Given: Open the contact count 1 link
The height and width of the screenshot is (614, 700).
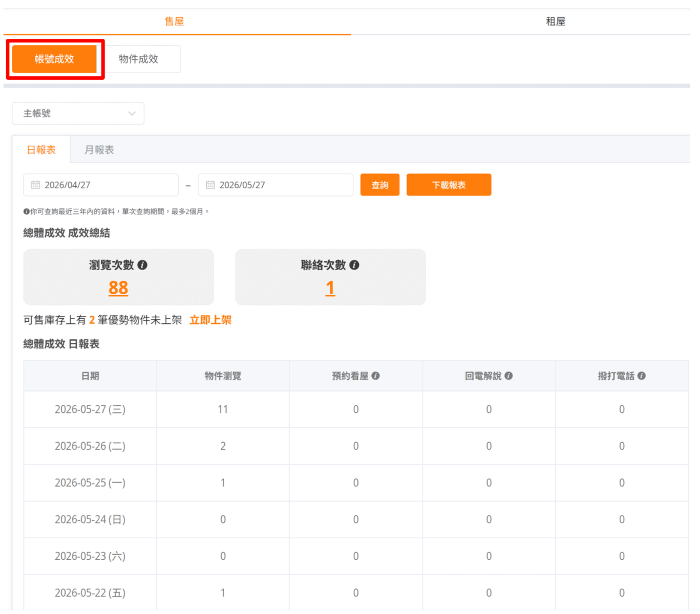Looking at the screenshot, I should coord(330,288).
